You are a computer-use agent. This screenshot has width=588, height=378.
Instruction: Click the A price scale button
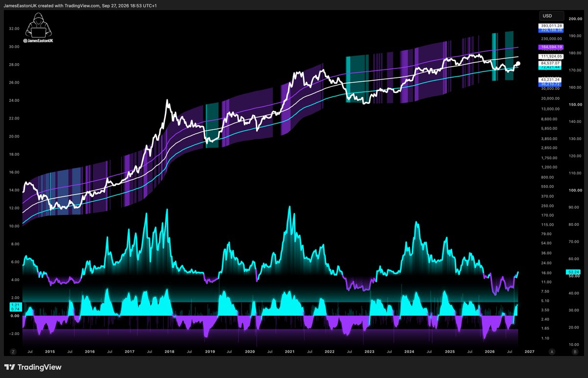[552, 352]
